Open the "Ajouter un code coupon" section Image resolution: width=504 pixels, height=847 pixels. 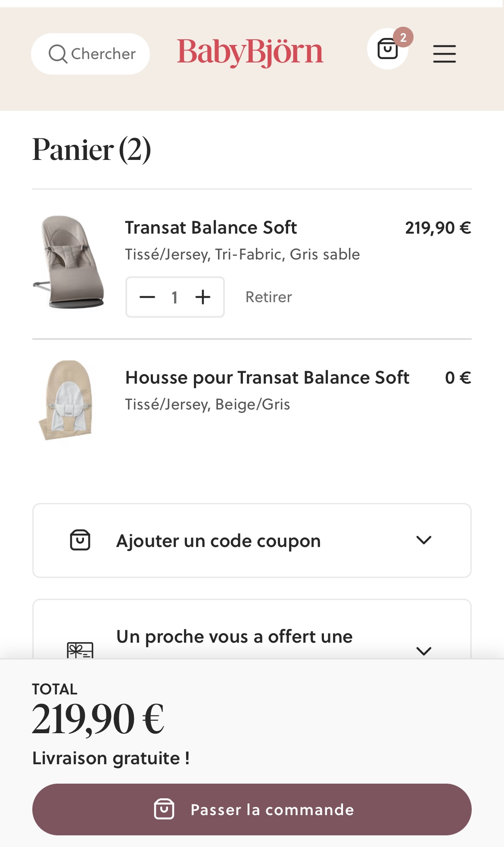(x=218, y=541)
